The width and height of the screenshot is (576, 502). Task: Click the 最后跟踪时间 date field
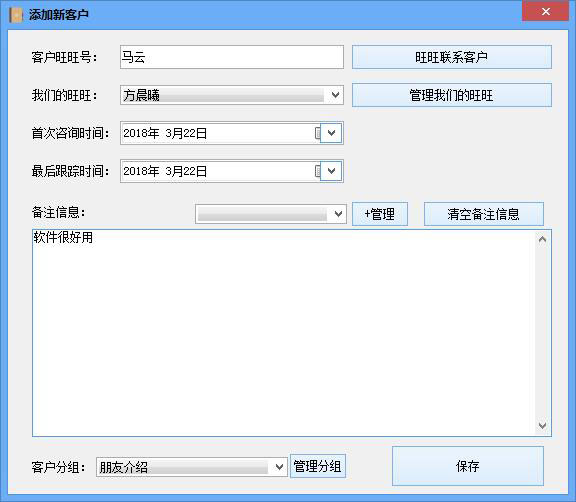(232, 171)
